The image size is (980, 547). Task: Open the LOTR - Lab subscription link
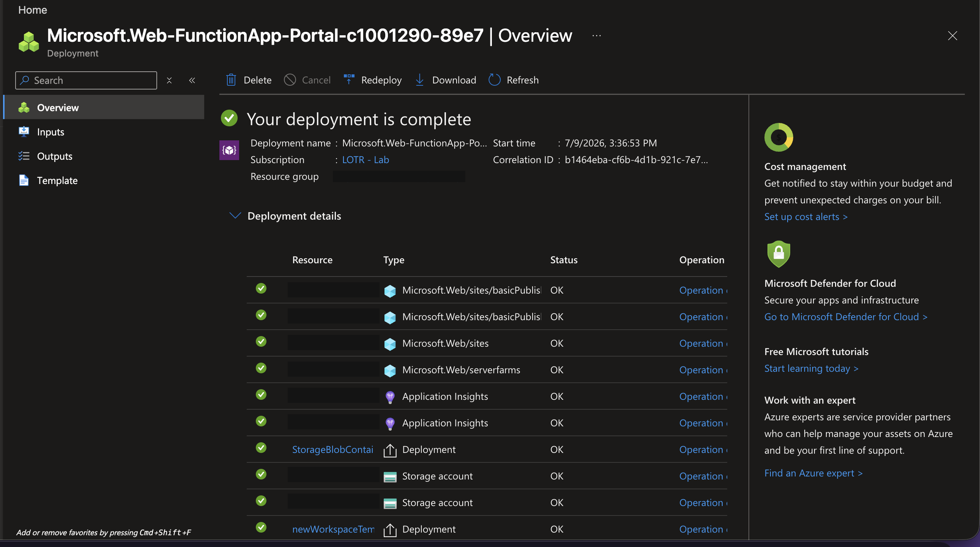[x=366, y=160]
